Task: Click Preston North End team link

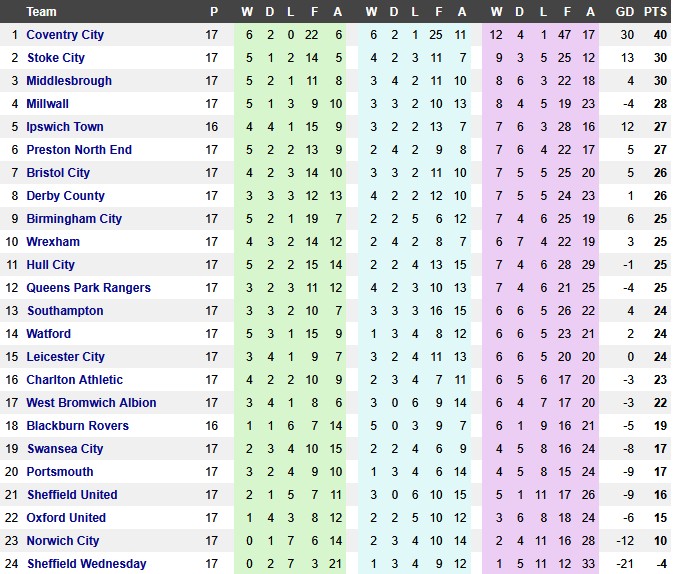Action: (79, 150)
